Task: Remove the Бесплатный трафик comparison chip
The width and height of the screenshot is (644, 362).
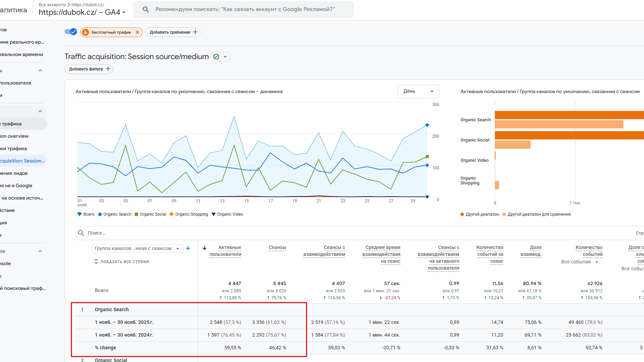Action: [x=137, y=32]
